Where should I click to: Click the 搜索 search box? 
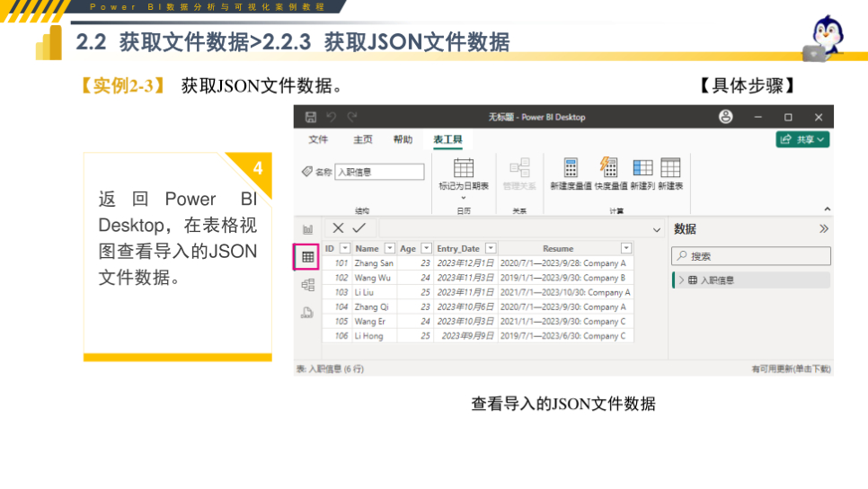751,256
